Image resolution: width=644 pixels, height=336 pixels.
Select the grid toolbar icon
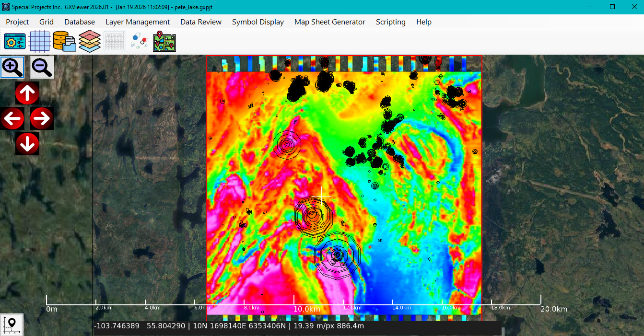coord(39,41)
